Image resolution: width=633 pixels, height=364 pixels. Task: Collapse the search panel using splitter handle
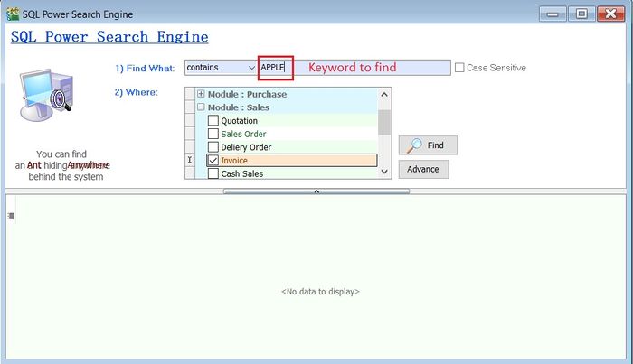tap(316, 191)
